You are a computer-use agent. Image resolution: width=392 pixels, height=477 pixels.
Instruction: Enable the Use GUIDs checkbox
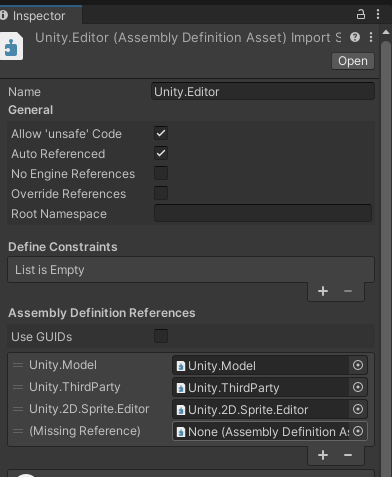coord(161,336)
